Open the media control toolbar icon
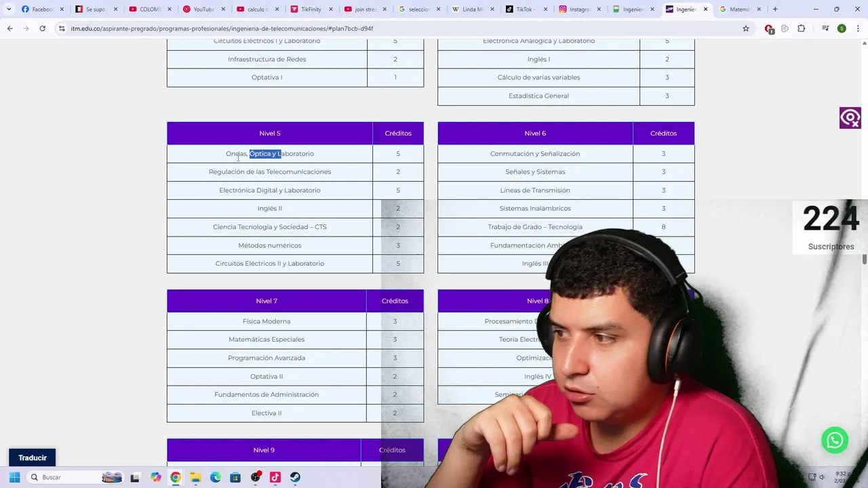The width and height of the screenshot is (868, 488). (825, 28)
